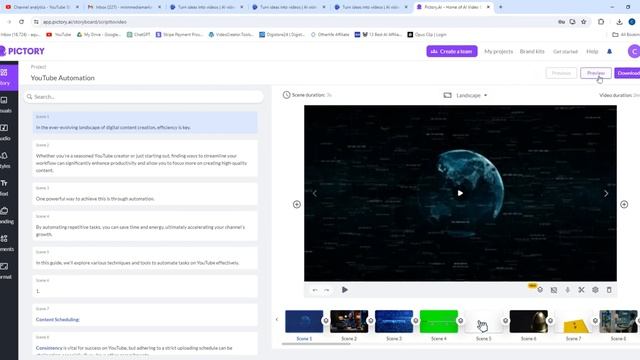The width and height of the screenshot is (640, 360).
Task: Click the scene strip horizontal scrollbar
Action: 316,344
